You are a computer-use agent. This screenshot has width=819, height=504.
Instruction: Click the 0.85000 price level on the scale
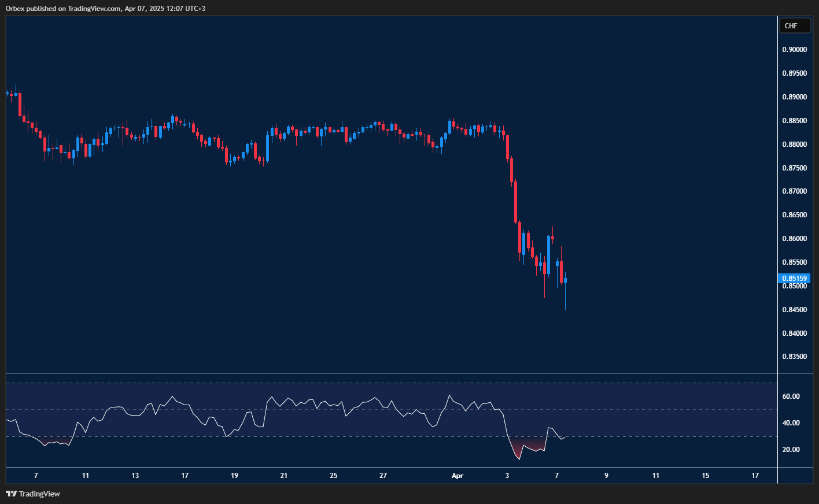click(795, 286)
